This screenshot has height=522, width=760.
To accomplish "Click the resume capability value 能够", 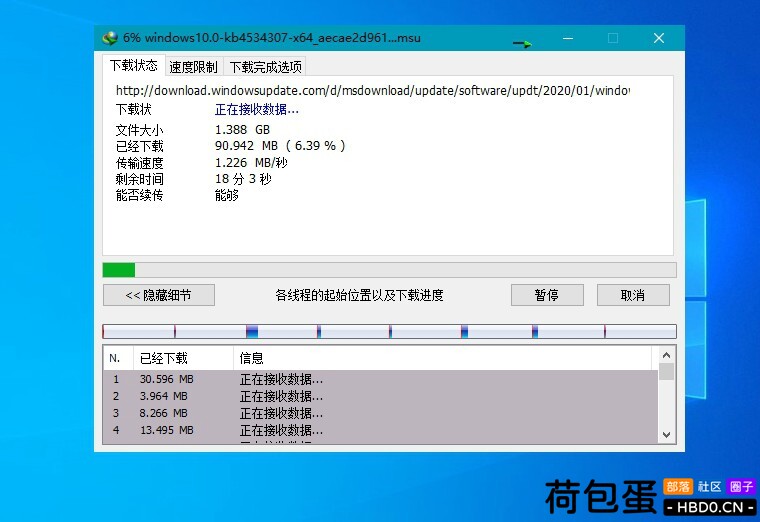I will pos(227,195).
